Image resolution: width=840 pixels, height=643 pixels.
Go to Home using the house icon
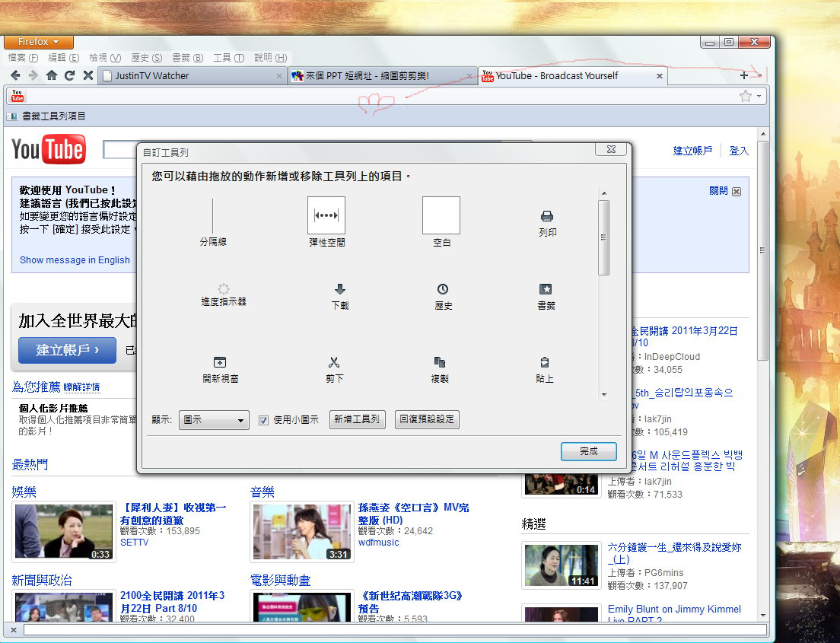[52, 75]
